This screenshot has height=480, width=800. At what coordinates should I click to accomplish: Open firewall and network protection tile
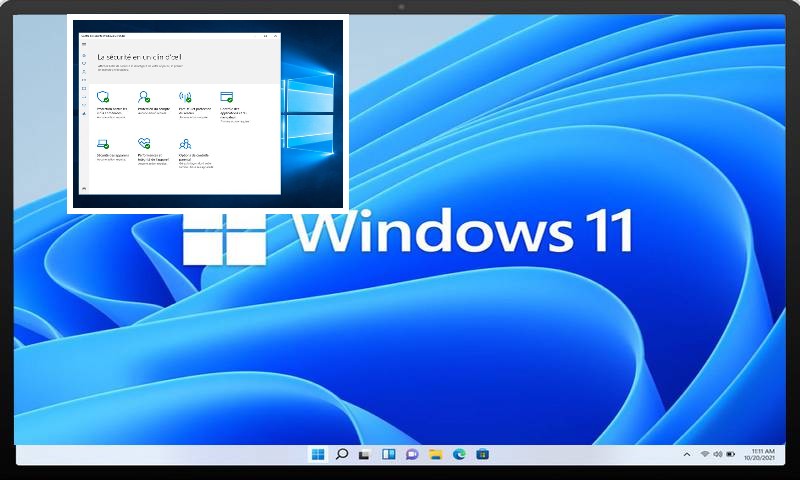[x=194, y=106]
